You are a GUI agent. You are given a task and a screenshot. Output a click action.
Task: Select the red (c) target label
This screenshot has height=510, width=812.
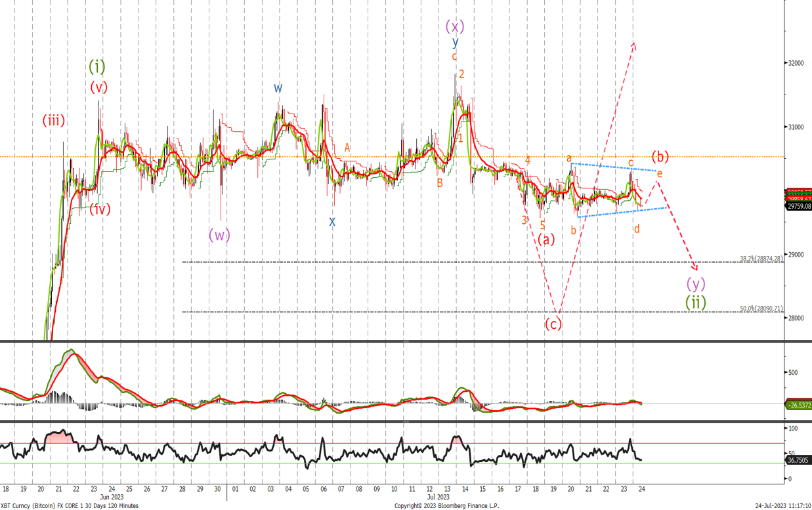[x=553, y=324]
